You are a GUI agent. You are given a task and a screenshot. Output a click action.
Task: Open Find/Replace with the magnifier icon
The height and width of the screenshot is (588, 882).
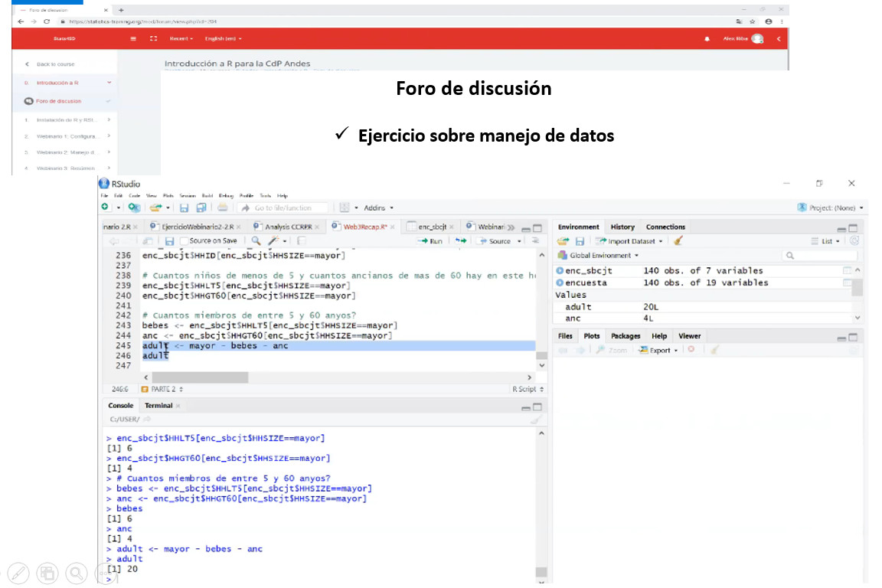pos(256,241)
